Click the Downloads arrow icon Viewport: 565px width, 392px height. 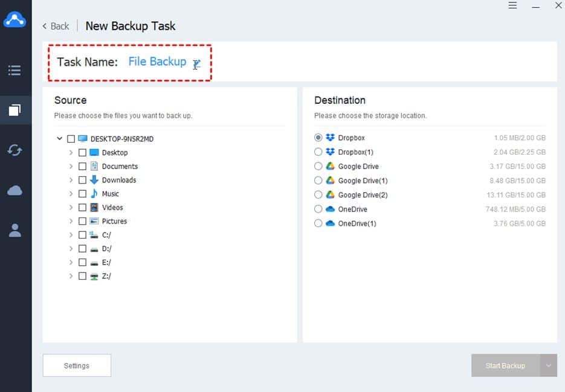pos(94,180)
